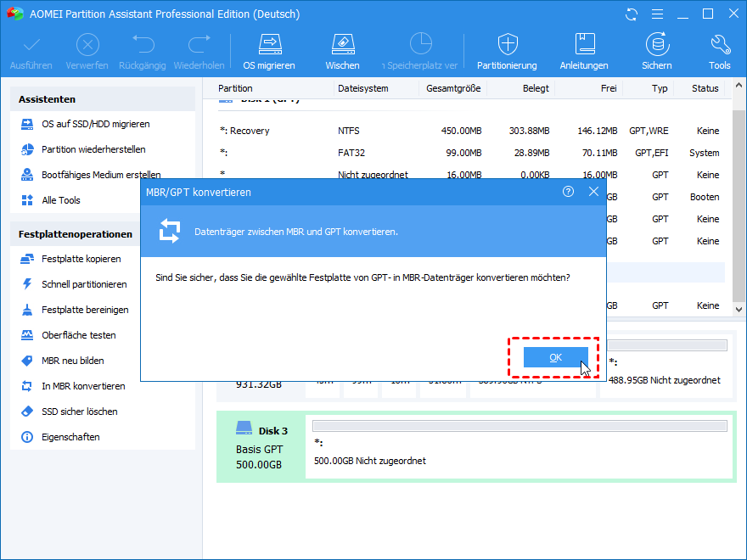Click the 'GPT,EFI' type cell
747x560 pixels.
651,153
